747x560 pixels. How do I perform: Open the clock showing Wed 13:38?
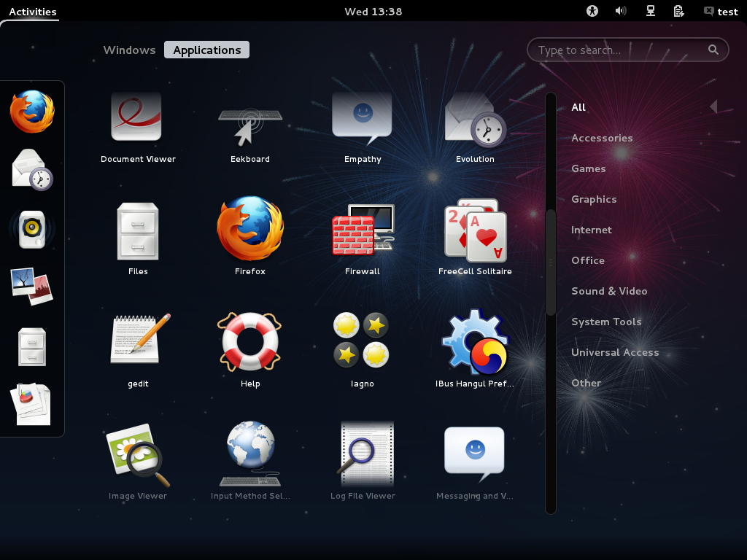[373, 12]
